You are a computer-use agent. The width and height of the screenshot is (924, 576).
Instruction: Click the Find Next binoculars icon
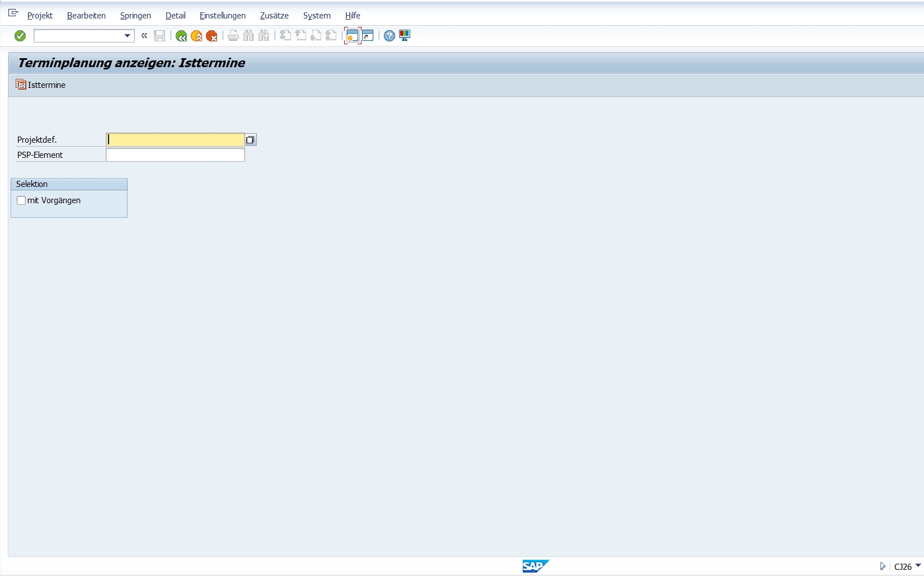click(264, 36)
